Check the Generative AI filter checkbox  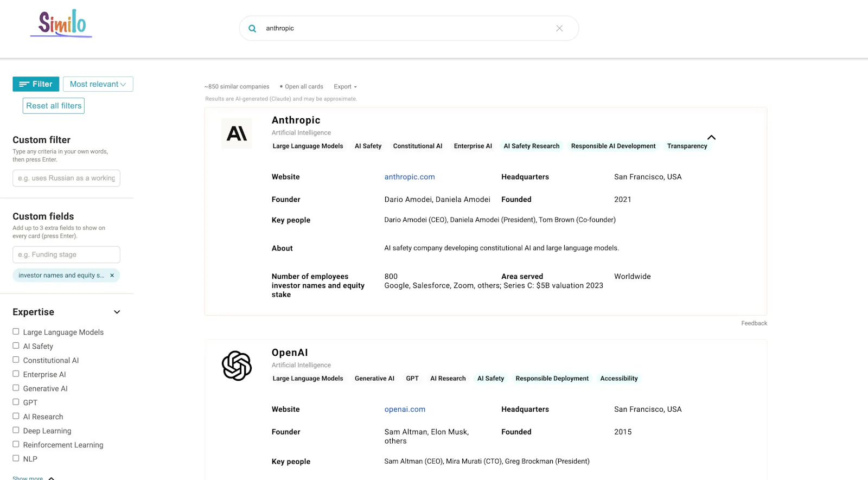16,388
